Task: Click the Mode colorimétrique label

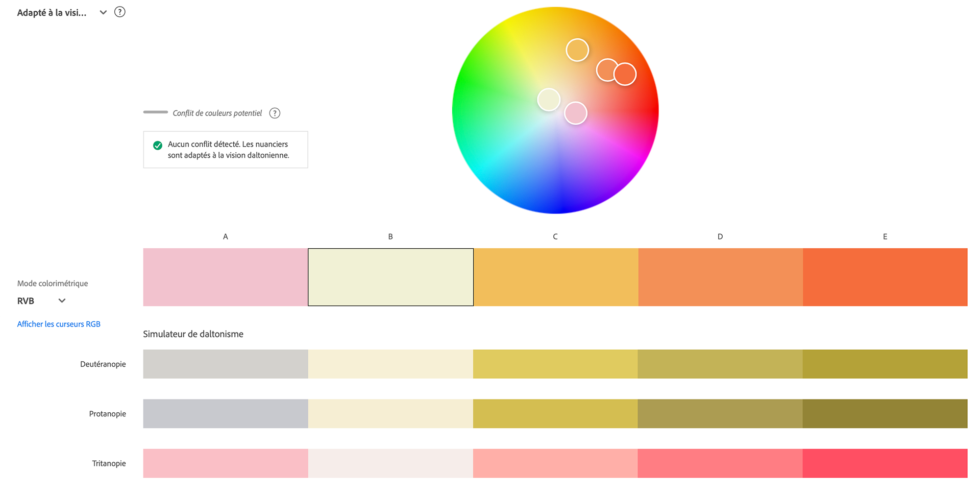Action: coord(53,284)
